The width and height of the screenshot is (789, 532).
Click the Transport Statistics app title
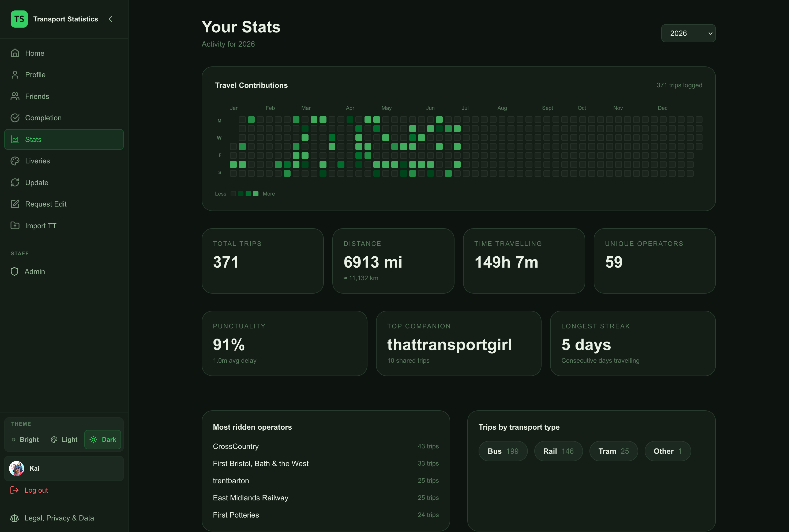65,19
